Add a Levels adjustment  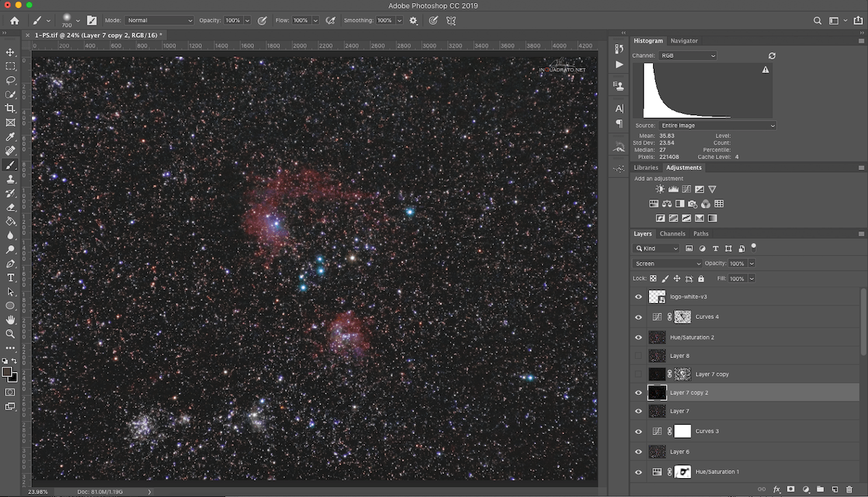point(673,190)
